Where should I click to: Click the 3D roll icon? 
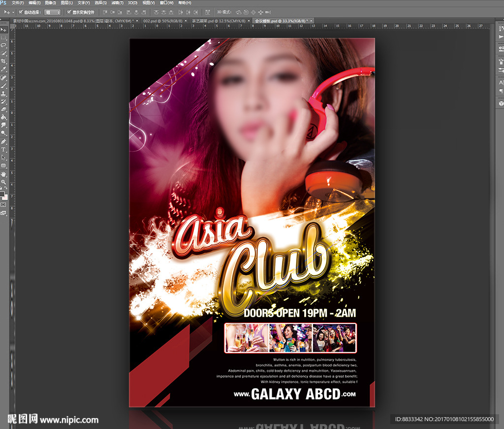click(246, 12)
